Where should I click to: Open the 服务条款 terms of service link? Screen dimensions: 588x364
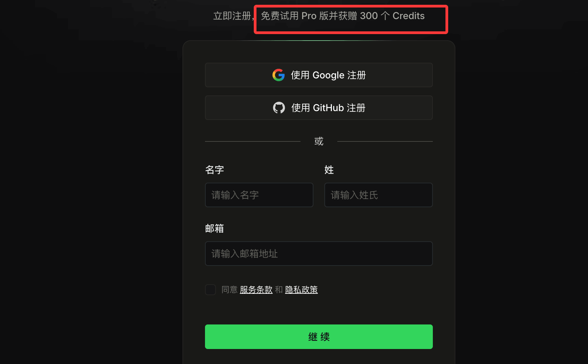coord(256,290)
